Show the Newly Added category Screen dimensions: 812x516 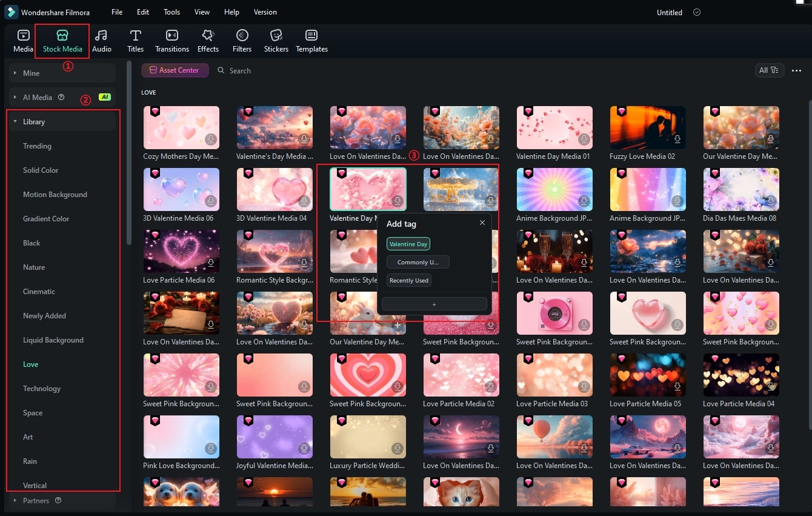coord(44,316)
